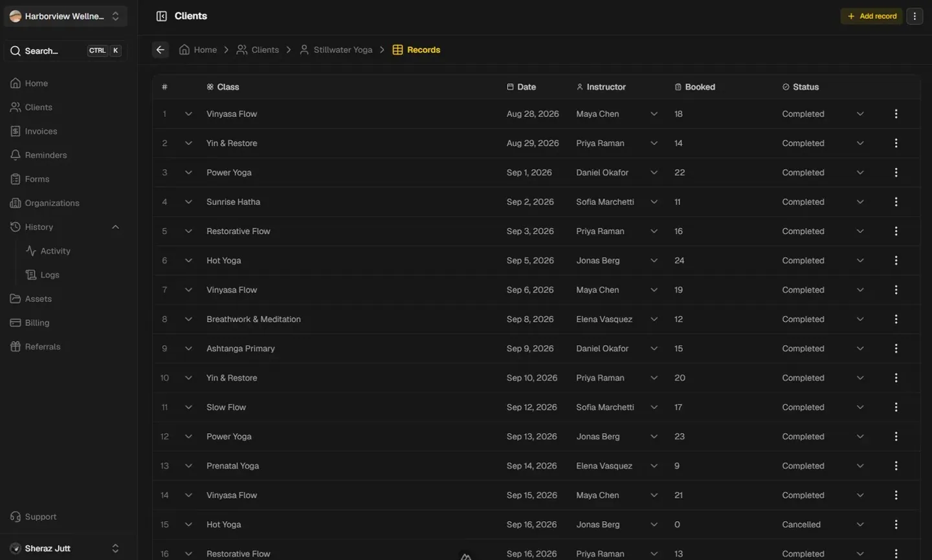Click the Search field in the sidebar

click(65, 50)
